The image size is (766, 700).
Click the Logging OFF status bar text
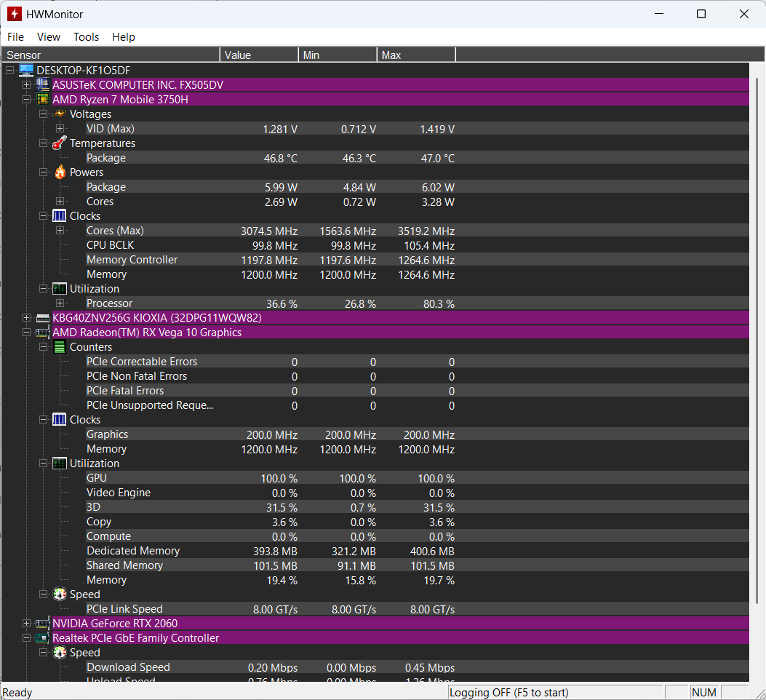coord(508,693)
